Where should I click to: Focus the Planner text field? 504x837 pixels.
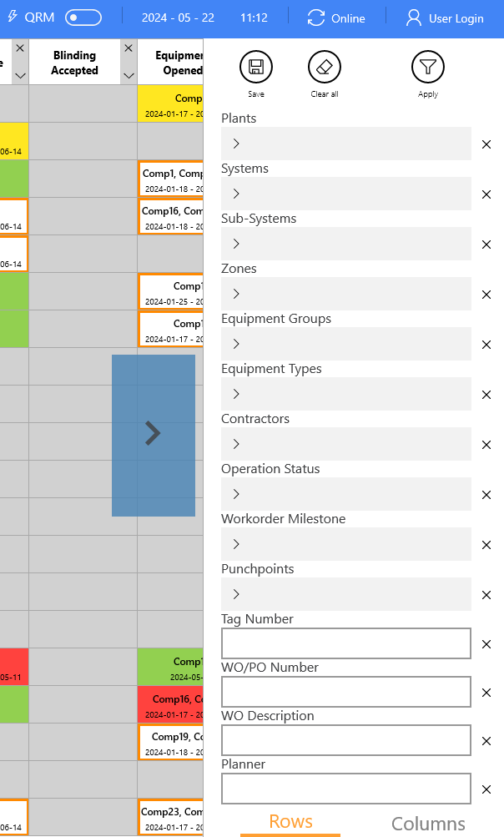[x=346, y=789]
